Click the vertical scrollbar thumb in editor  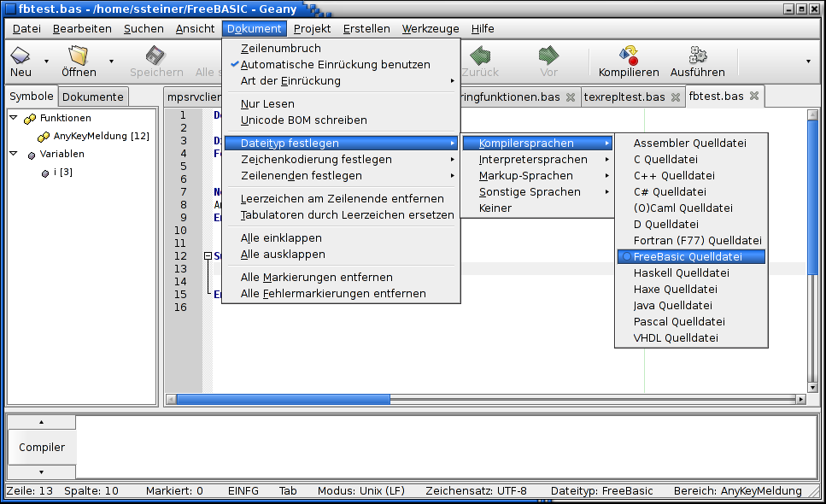click(x=813, y=197)
